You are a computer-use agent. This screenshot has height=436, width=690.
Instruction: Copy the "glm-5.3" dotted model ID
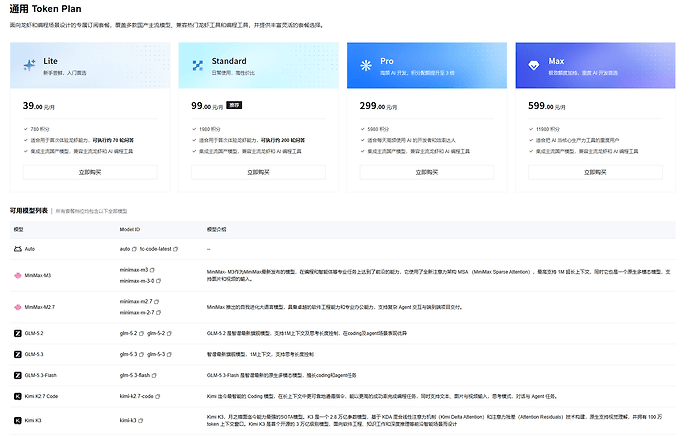point(142,354)
